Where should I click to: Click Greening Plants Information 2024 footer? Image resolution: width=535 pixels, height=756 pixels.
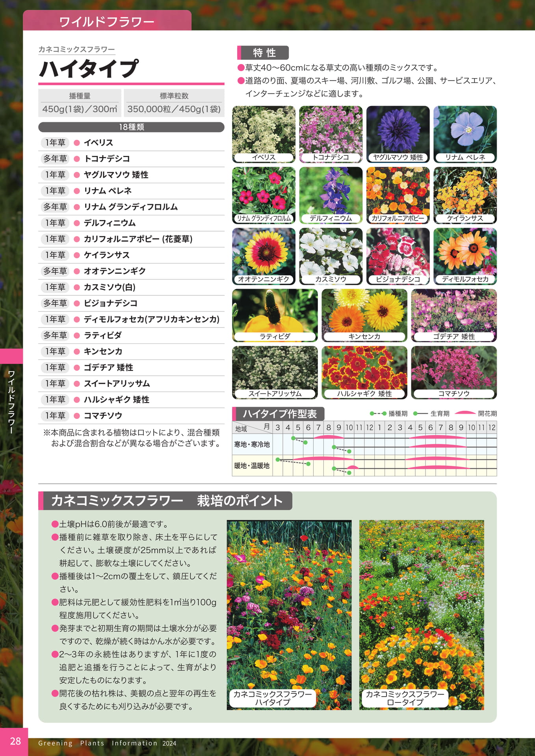[x=107, y=743]
